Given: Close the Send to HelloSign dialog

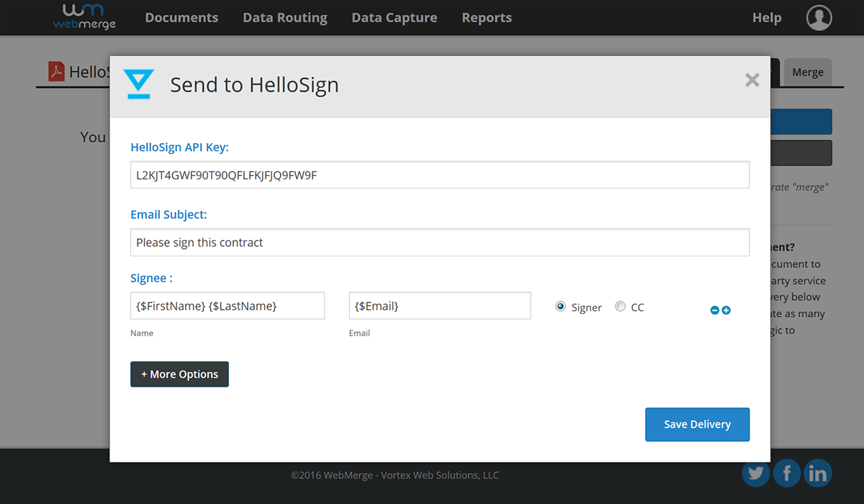Looking at the screenshot, I should coord(752,80).
